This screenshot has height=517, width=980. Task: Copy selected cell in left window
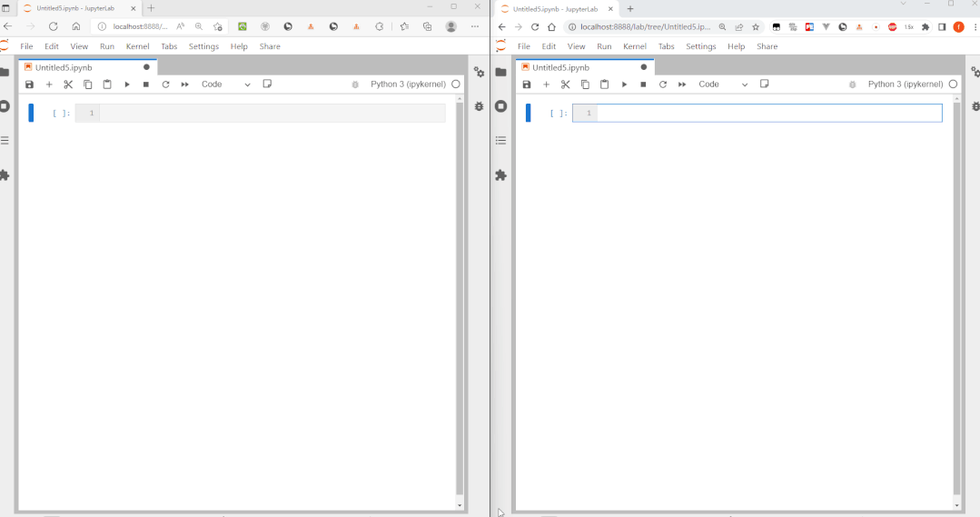[87, 85]
